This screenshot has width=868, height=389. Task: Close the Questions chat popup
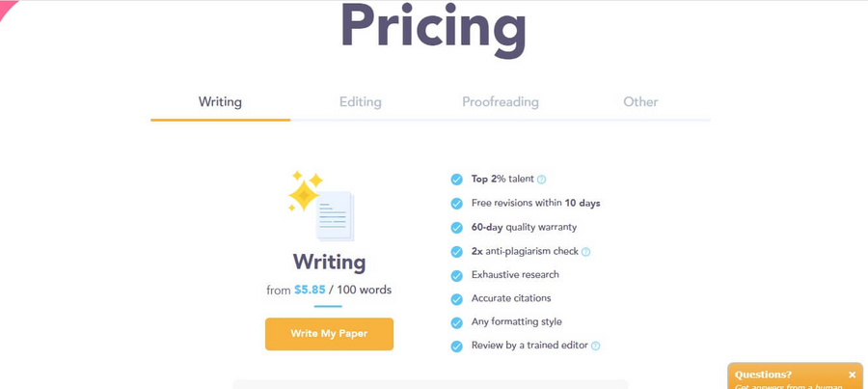[852, 375]
